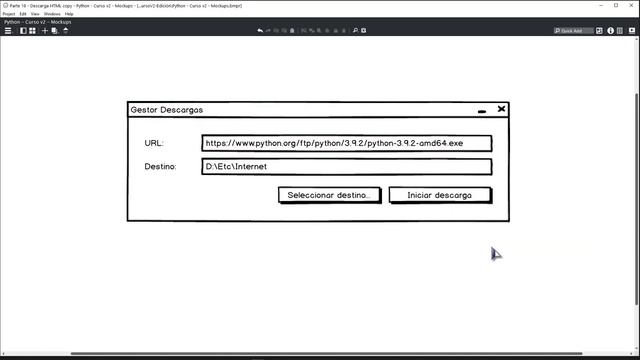Focus the Quick Add search field
This screenshot has width=640, height=360.
tap(573, 31)
